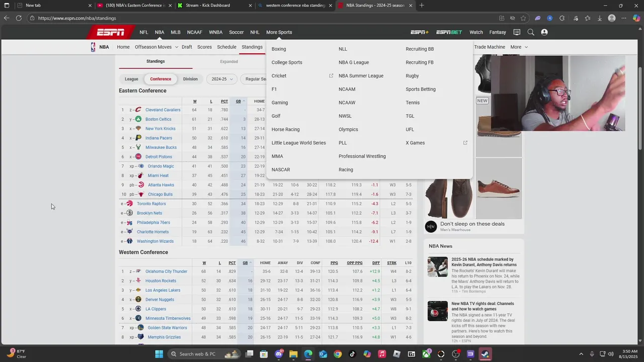Select Sports Betting from More Sports menu
Image resolution: width=644 pixels, height=362 pixels.
click(x=421, y=89)
